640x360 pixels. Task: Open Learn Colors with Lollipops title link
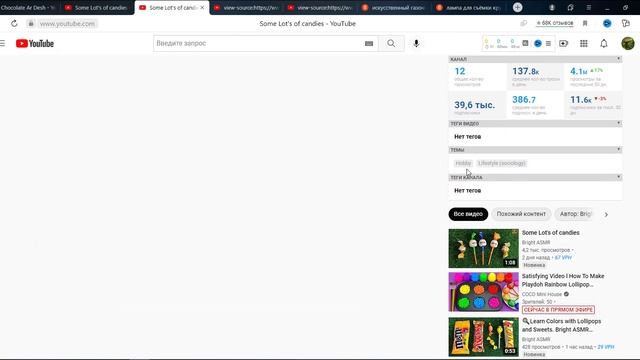coord(561,325)
